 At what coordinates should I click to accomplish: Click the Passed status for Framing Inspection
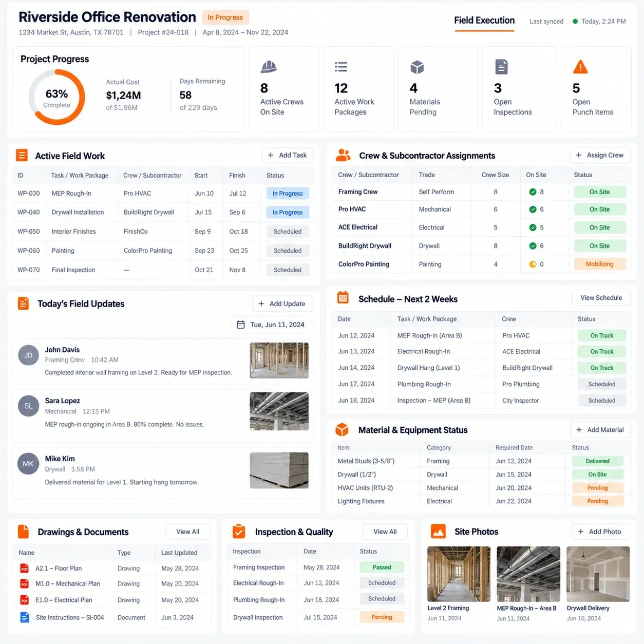(x=382, y=567)
